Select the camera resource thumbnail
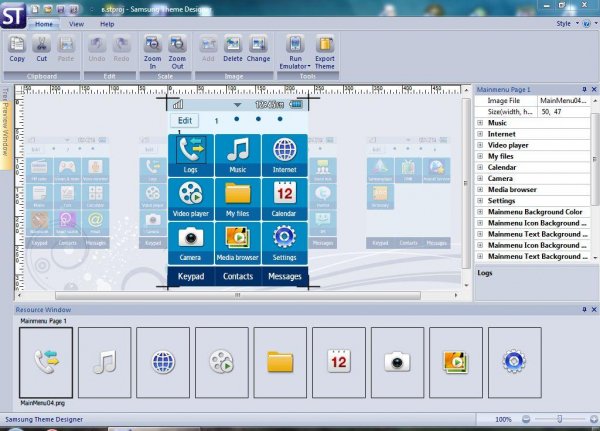 pos(397,362)
